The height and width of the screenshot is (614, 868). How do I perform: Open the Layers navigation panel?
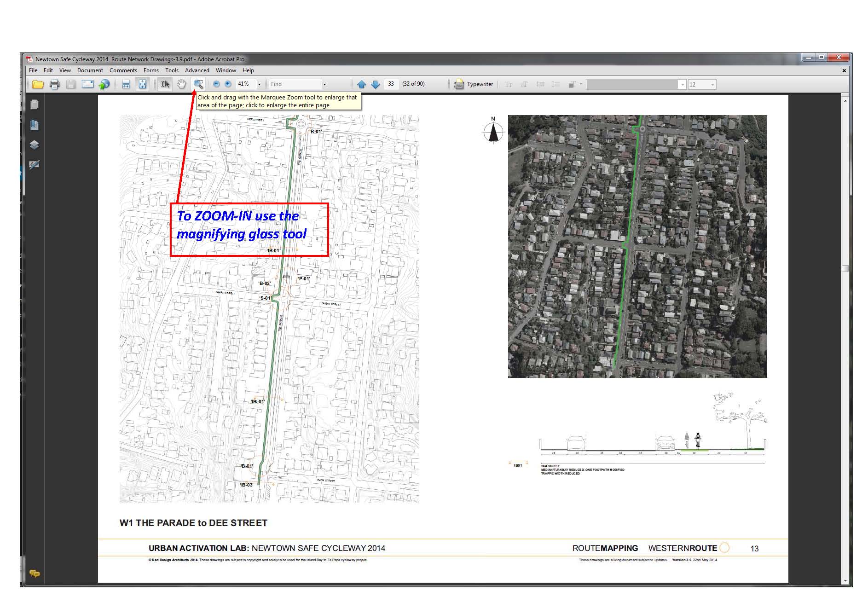pyautogui.click(x=35, y=145)
